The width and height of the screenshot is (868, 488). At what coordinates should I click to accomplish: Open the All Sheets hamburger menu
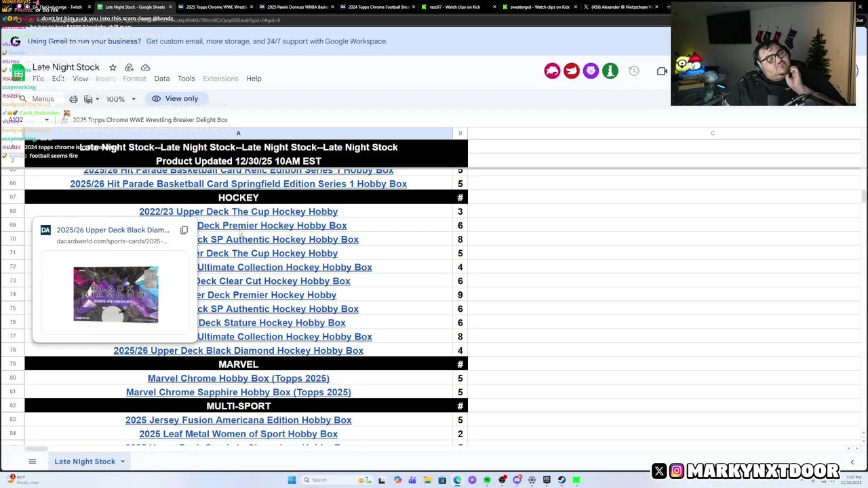click(32, 462)
